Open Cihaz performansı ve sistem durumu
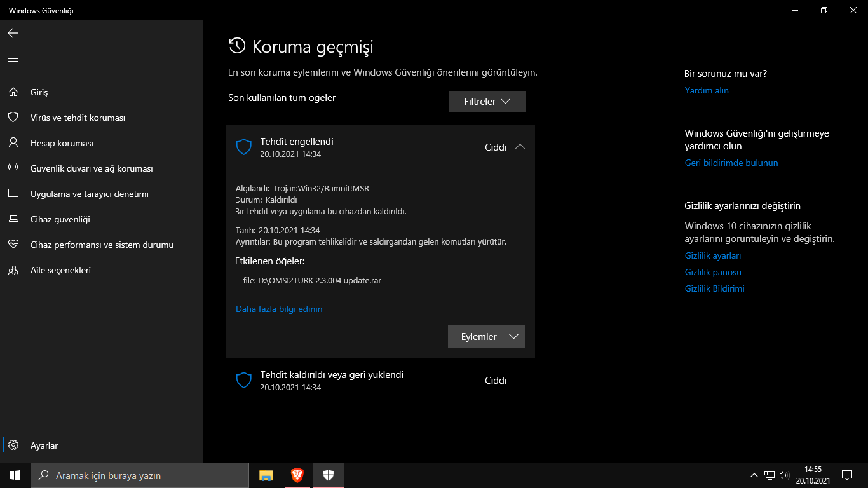Screen dimensions: 868x488 click(x=102, y=245)
